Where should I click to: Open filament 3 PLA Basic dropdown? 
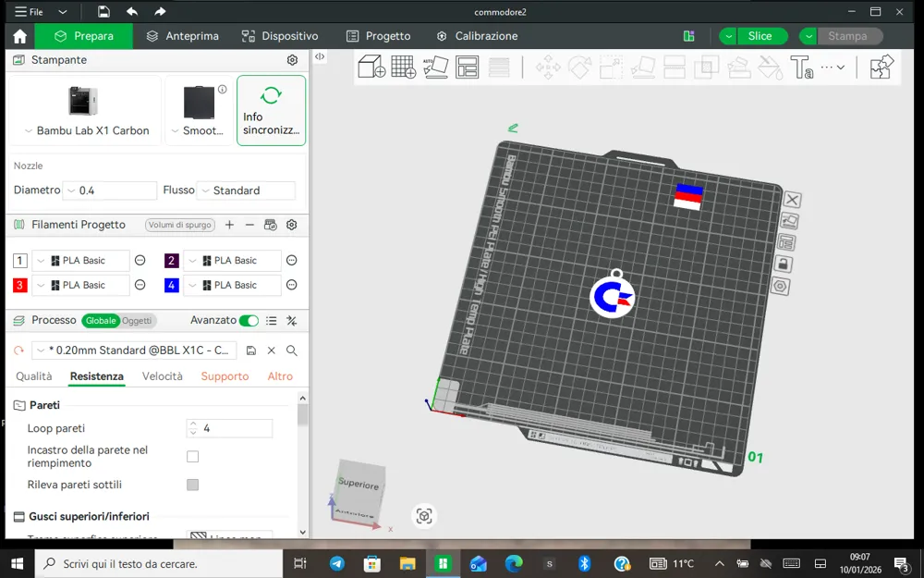point(80,286)
